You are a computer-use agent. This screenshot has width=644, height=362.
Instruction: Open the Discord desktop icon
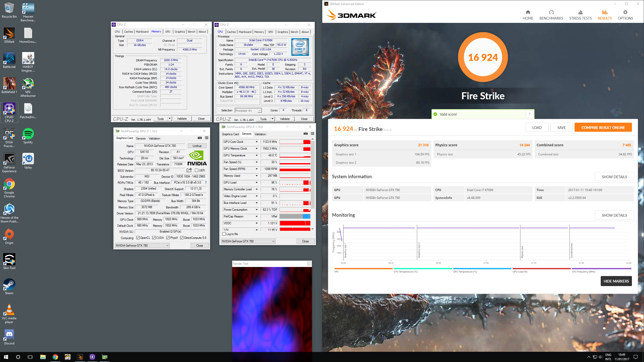(x=9, y=337)
